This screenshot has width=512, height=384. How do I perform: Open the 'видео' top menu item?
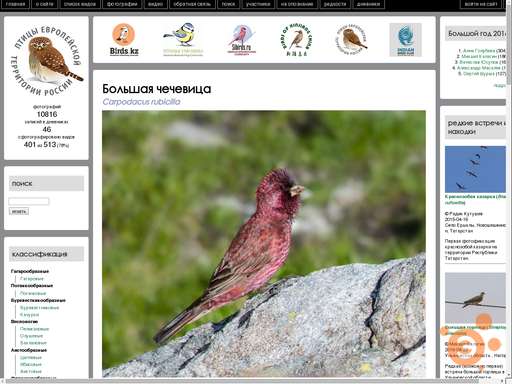coord(155,4)
